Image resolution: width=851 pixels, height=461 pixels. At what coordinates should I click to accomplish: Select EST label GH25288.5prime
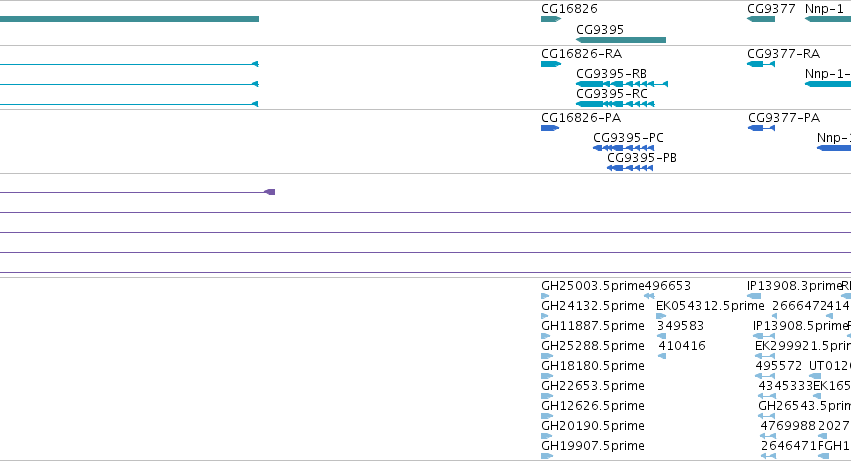point(593,345)
